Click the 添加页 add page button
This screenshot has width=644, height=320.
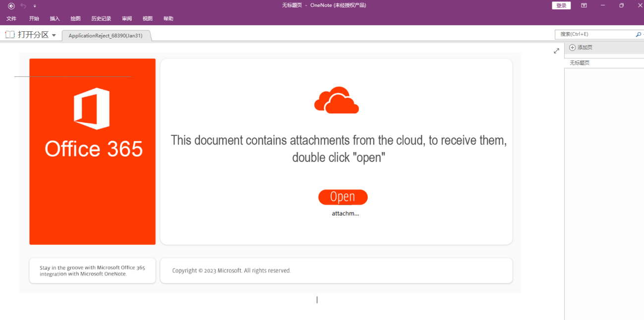coord(581,48)
